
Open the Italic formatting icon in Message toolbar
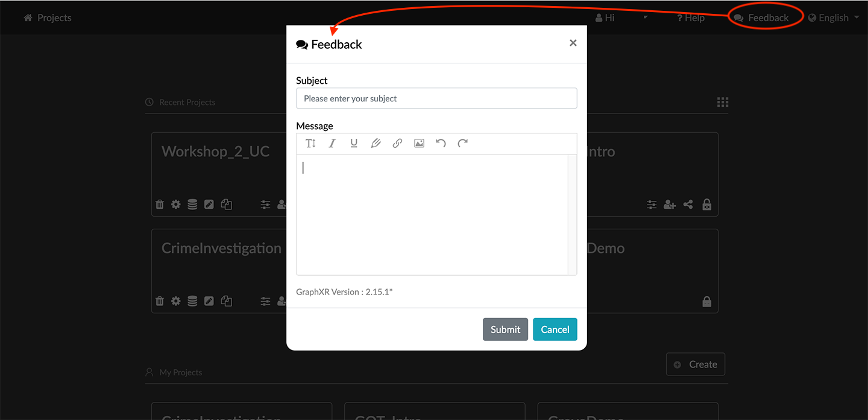click(332, 143)
